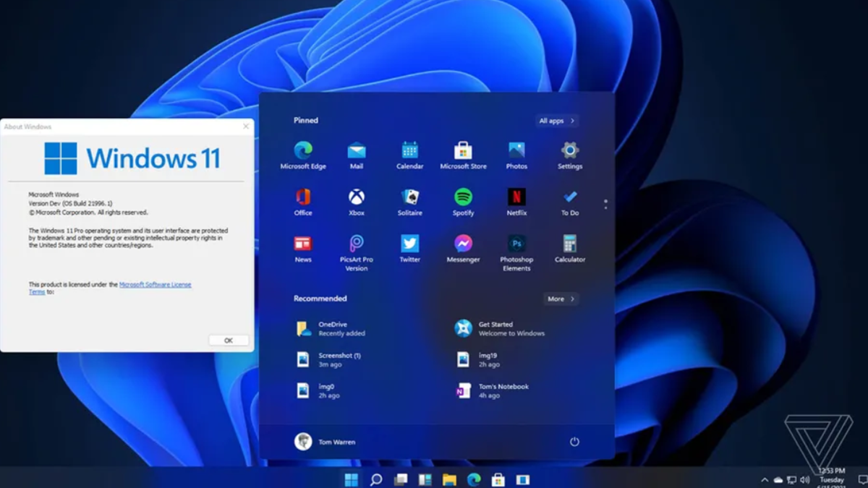Click OK in the About Windows dialog
The width and height of the screenshot is (868, 488).
228,340
